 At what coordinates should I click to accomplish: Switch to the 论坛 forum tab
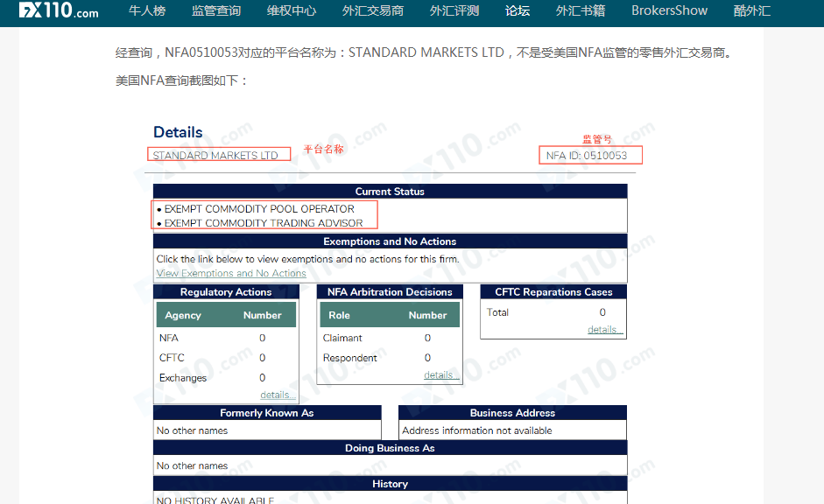[x=518, y=11]
